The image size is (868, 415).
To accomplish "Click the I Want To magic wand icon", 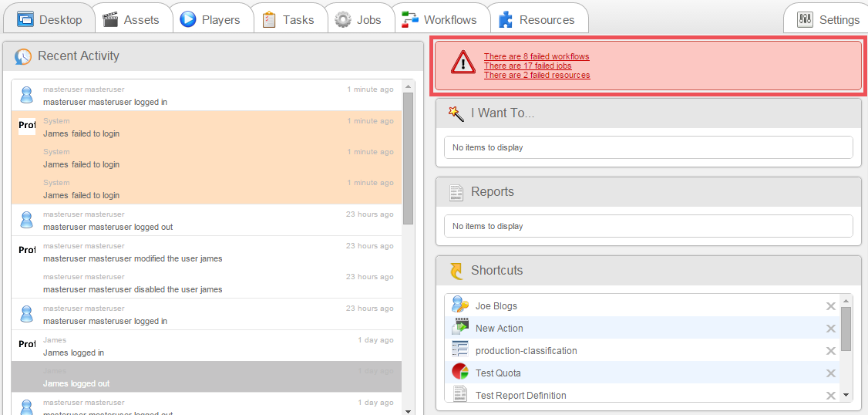I will pos(456,113).
